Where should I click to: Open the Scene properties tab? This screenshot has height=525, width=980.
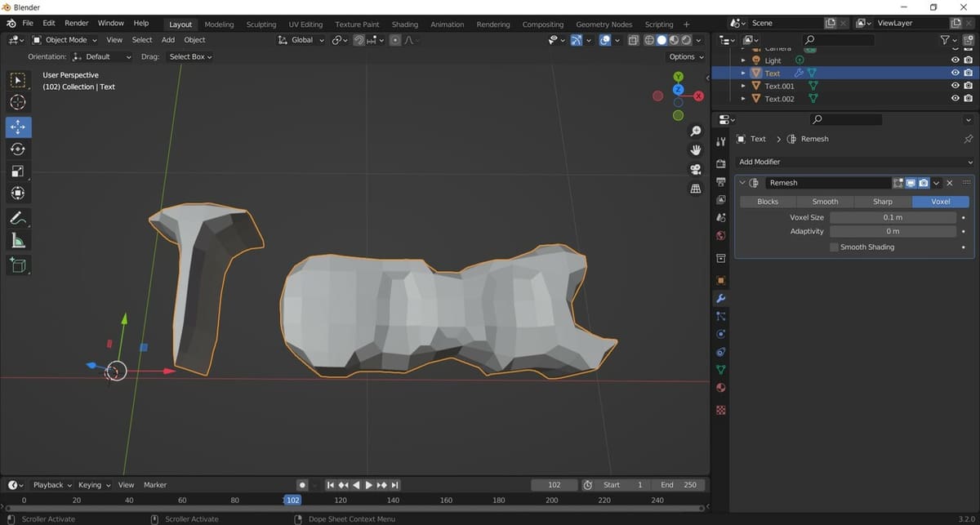[720, 218]
